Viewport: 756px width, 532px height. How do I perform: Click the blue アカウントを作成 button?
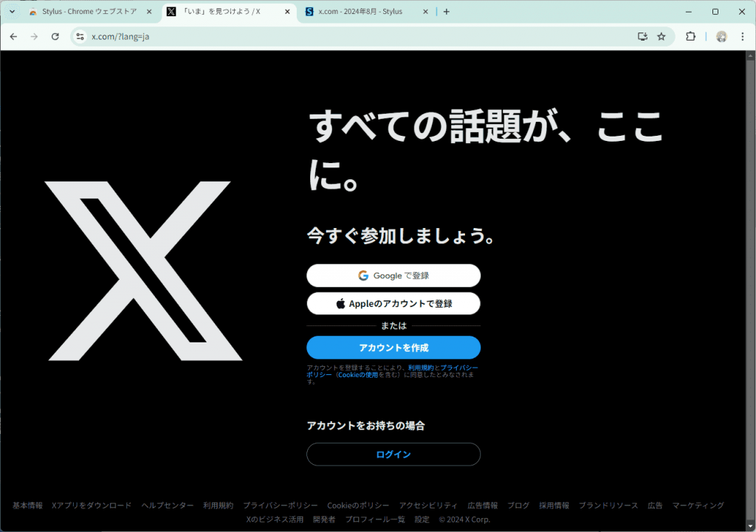[x=394, y=348]
